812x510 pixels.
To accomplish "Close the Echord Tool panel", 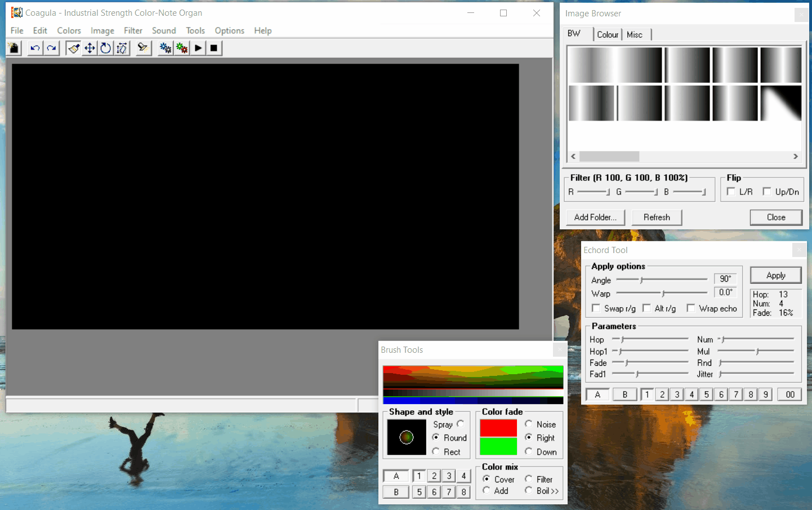I will click(799, 250).
